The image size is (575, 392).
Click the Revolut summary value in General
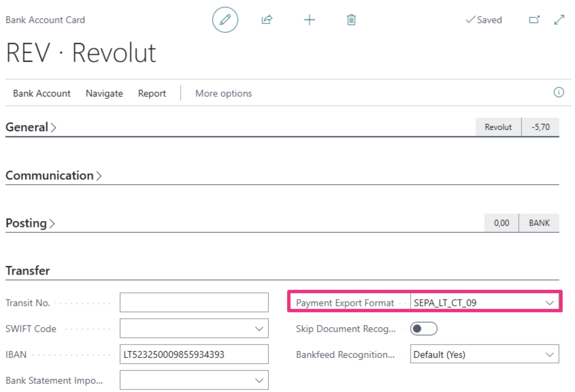498,127
